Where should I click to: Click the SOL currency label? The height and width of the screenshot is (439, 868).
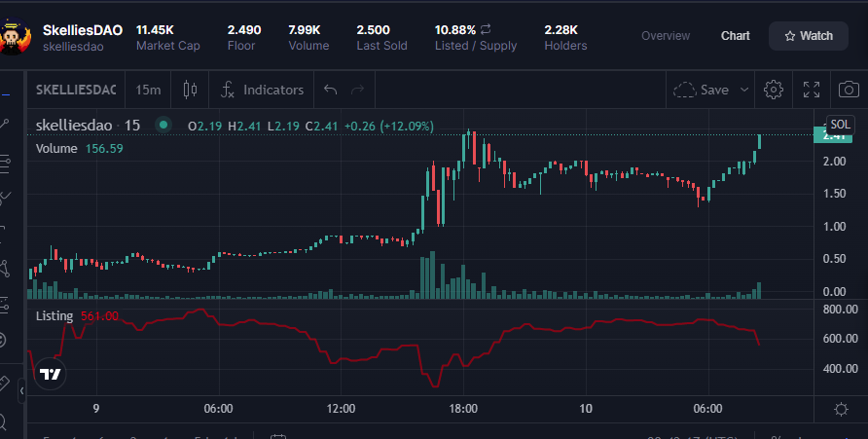coord(841,125)
